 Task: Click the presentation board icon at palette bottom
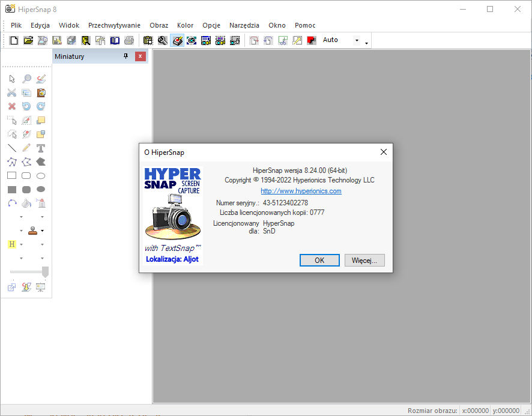41,288
